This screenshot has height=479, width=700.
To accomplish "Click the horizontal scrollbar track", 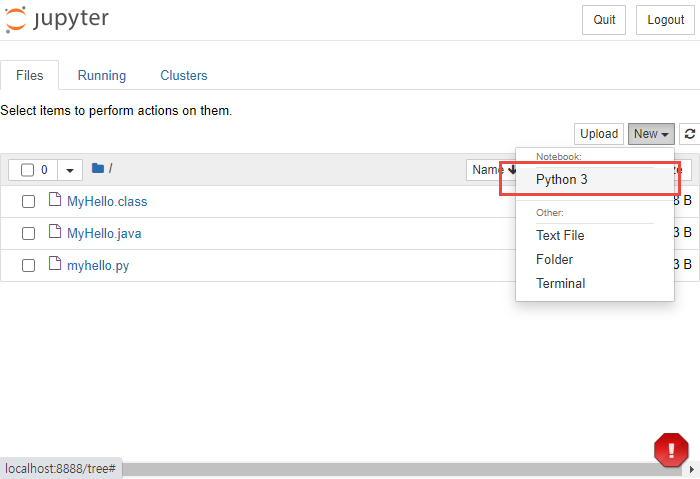I will [x=402, y=470].
